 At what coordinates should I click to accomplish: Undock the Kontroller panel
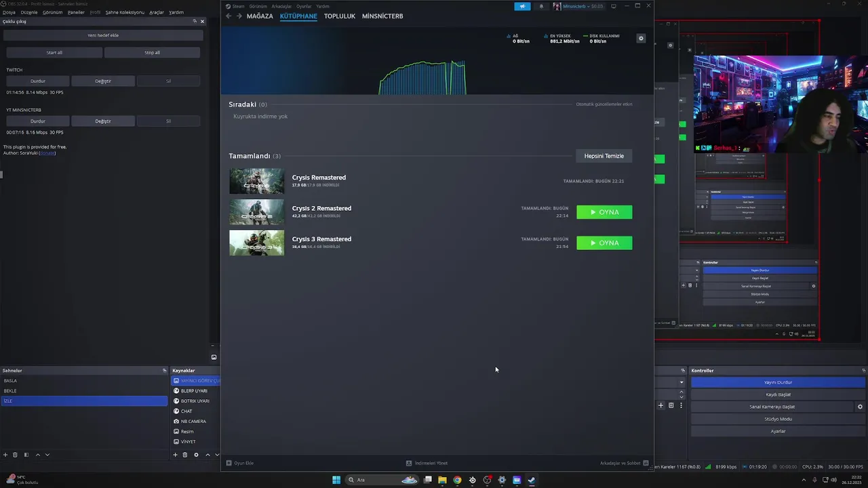[863, 371]
